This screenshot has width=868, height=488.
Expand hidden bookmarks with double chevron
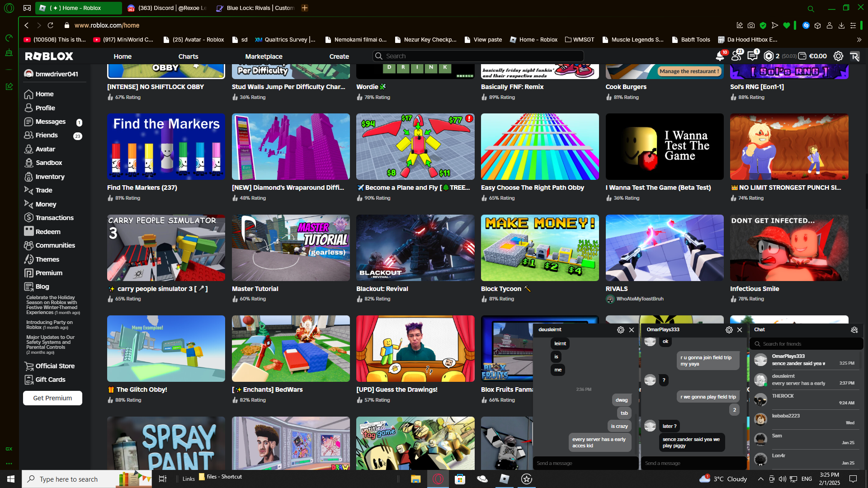point(859,40)
